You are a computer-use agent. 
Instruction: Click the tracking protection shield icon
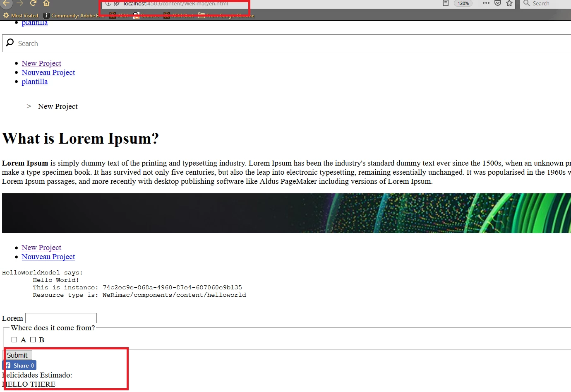tap(117, 3)
